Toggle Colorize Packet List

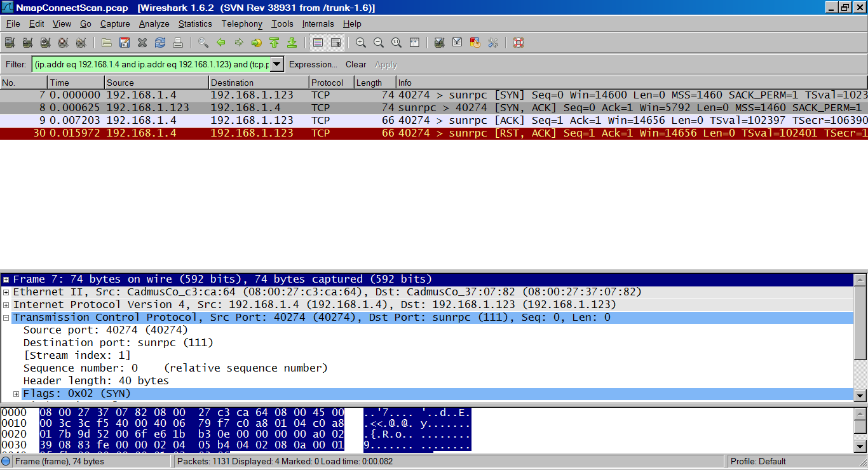click(316, 43)
